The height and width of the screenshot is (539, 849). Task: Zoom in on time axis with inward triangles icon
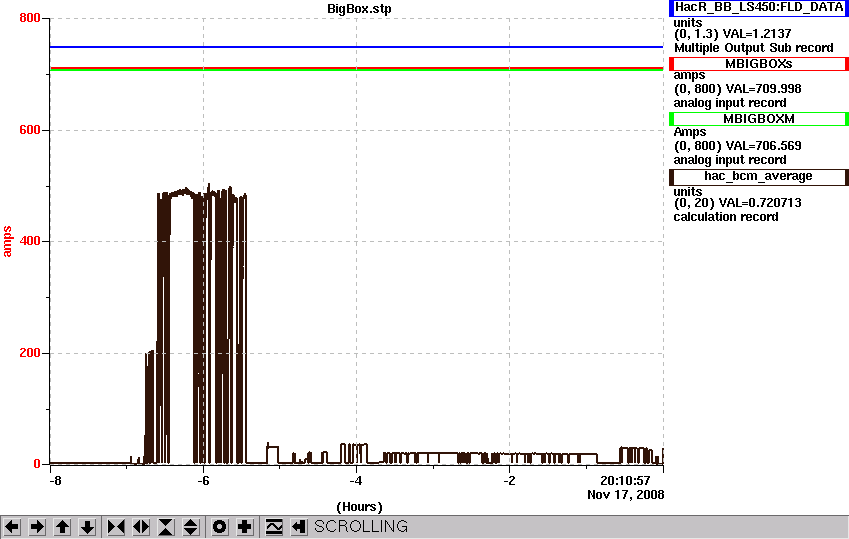click(116, 527)
